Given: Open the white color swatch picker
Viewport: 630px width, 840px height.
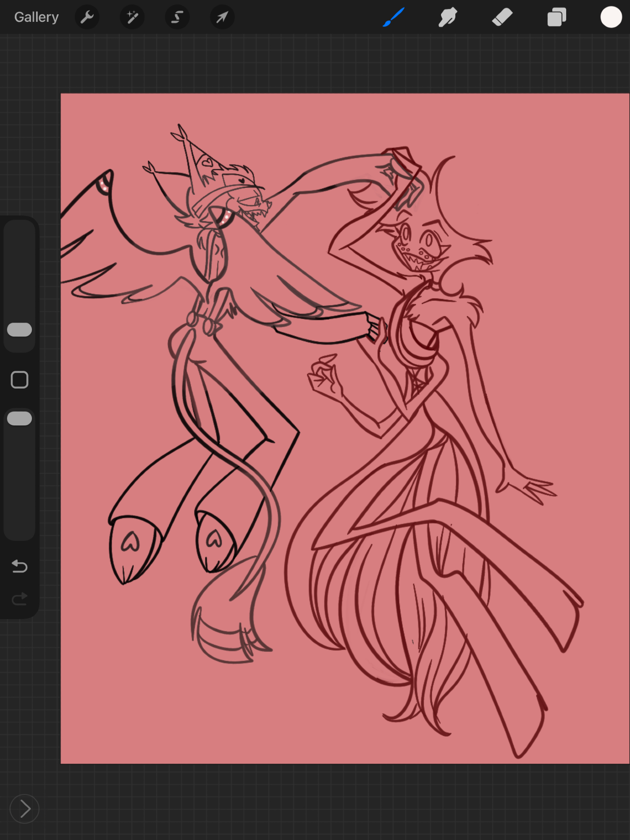Looking at the screenshot, I should 611,18.
